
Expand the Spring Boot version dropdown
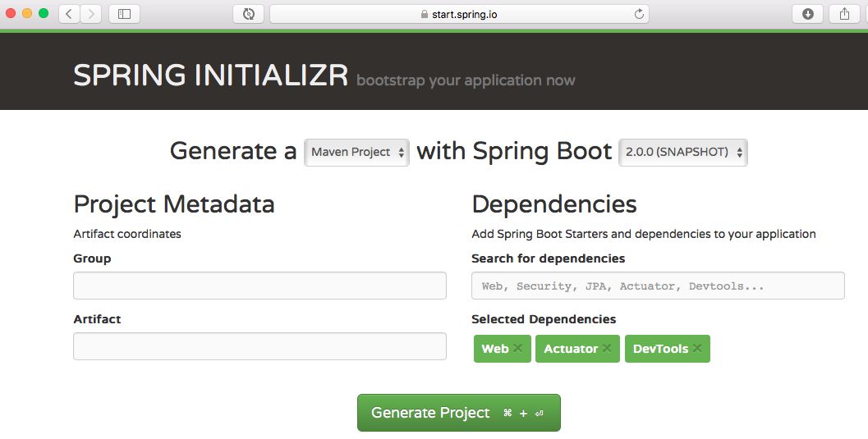(682, 153)
